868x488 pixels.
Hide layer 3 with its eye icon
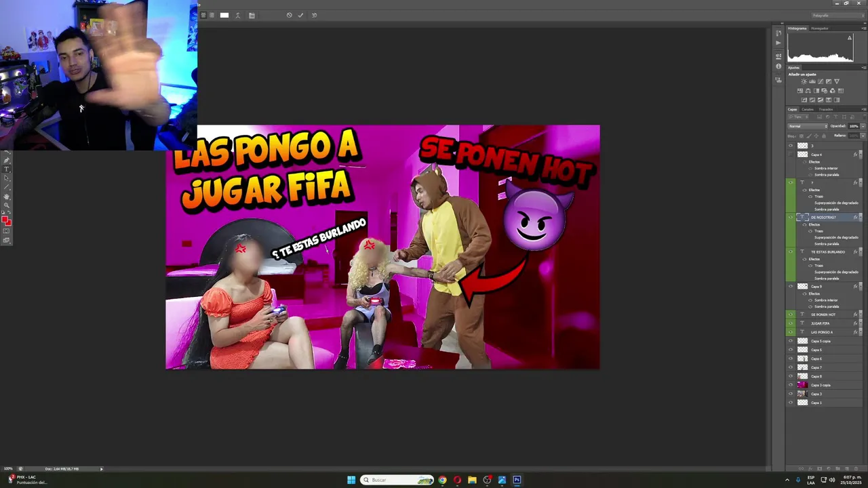(791, 145)
